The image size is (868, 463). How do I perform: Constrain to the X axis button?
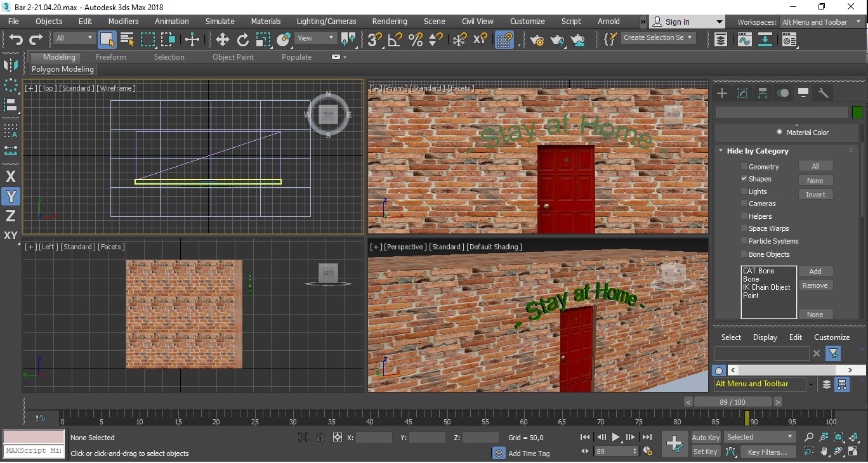[11, 177]
